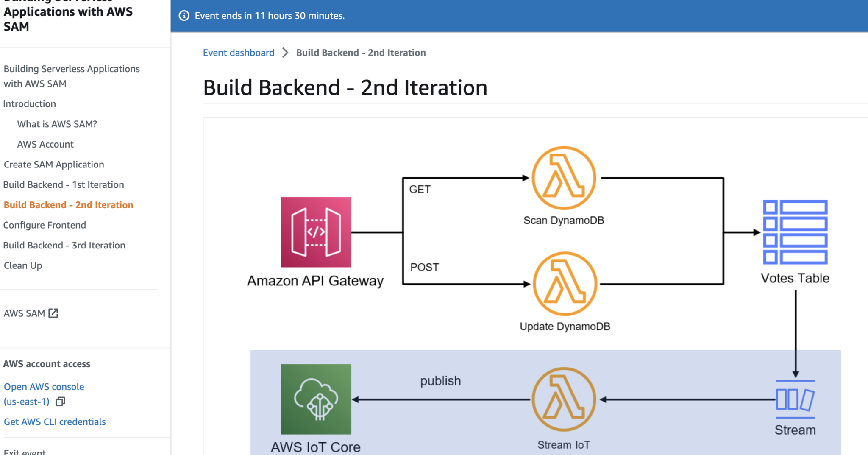Select the AWS IoT Core icon
Image resolution: width=868 pixels, height=455 pixels.
coord(316,400)
